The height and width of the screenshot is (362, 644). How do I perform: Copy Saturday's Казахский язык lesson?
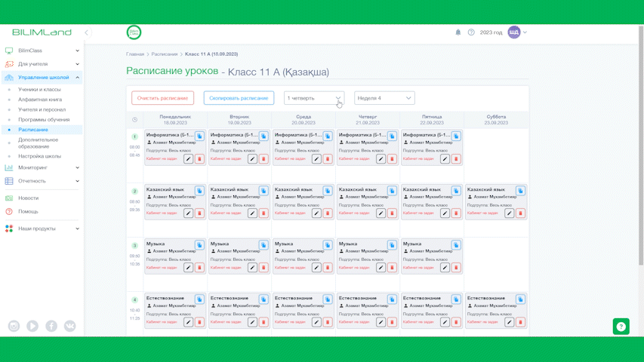pyautogui.click(x=520, y=191)
